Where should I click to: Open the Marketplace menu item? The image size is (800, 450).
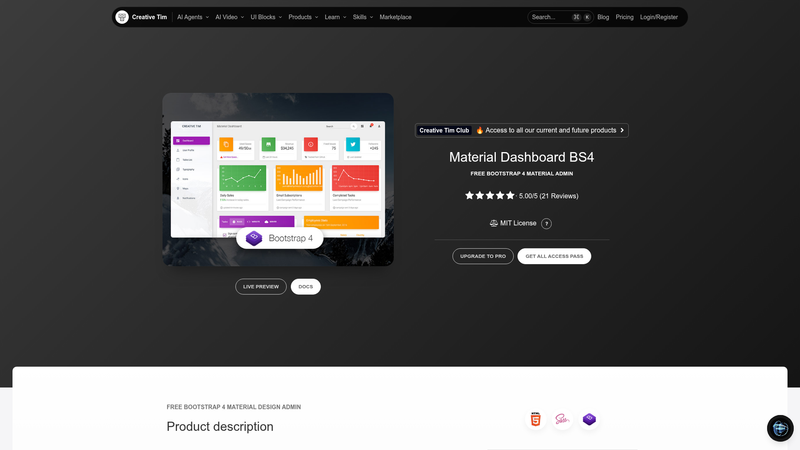(395, 17)
